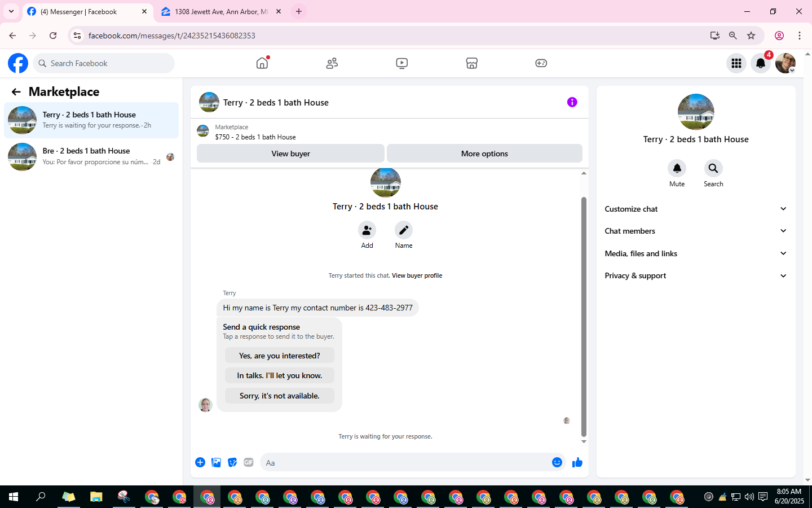Click the chat scrollbar down arrow
The image size is (812, 508).
pyautogui.click(x=584, y=442)
